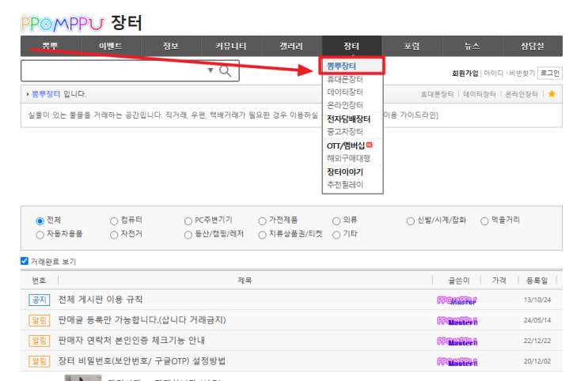Click author icon on the 22/12/22 row
This screenshot has height=381, width=588.
[x=457, y=341]
